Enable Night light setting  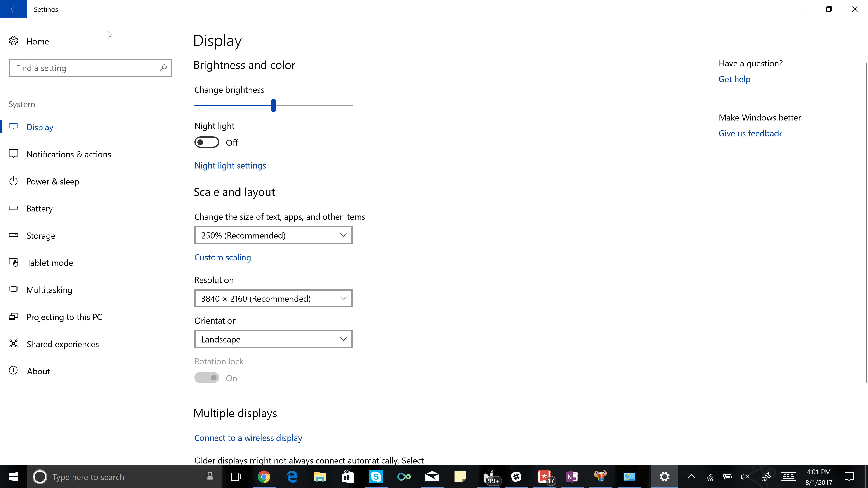[207, 142]
